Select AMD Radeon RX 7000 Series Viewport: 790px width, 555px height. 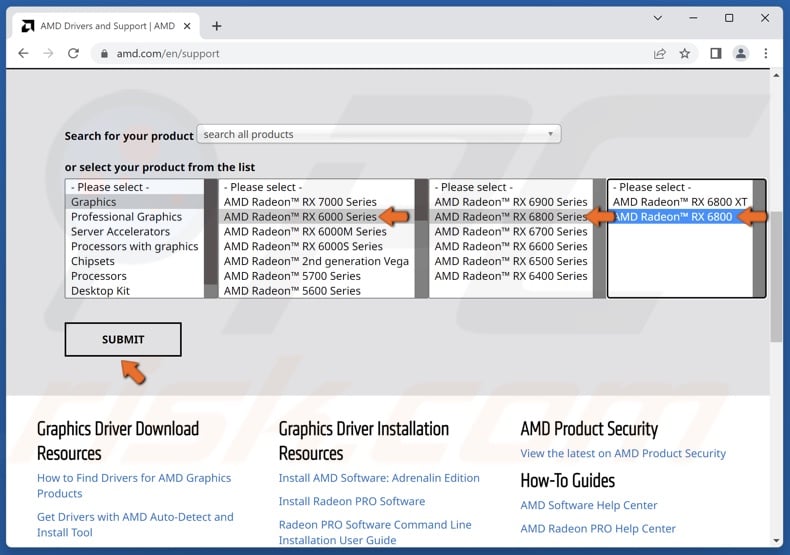point(316,202)
